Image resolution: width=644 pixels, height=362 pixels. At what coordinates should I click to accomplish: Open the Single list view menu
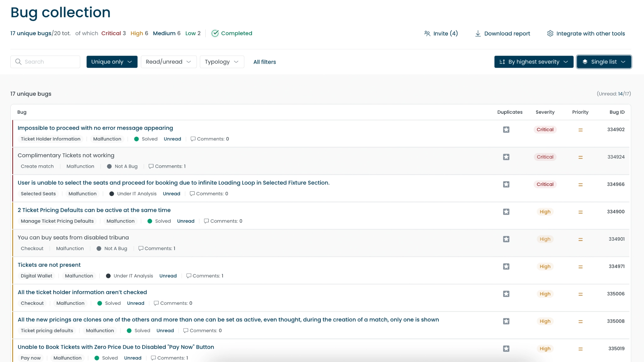click(x=604, y=62)
